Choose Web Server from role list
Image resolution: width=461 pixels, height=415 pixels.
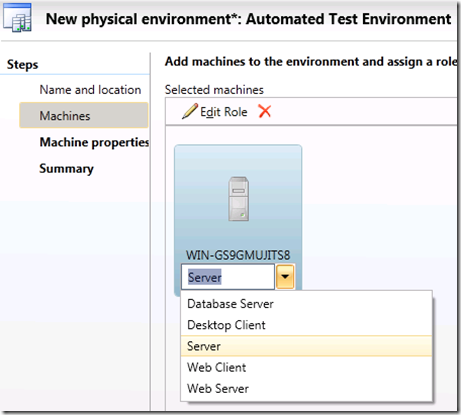(x=306, y=388)
